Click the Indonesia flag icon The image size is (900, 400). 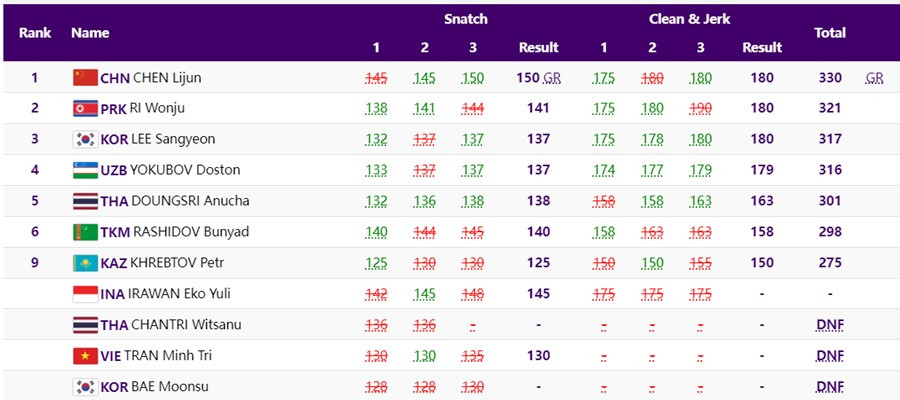(x=84, y=294)
